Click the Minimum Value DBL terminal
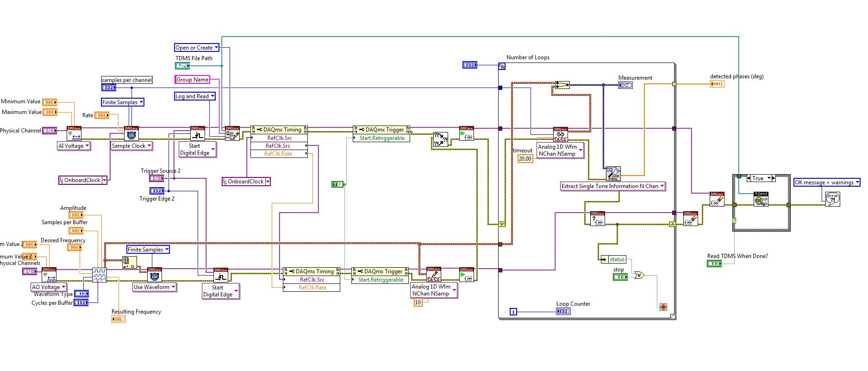This screenshot has width=868, height=371. (x=50, y=102)
